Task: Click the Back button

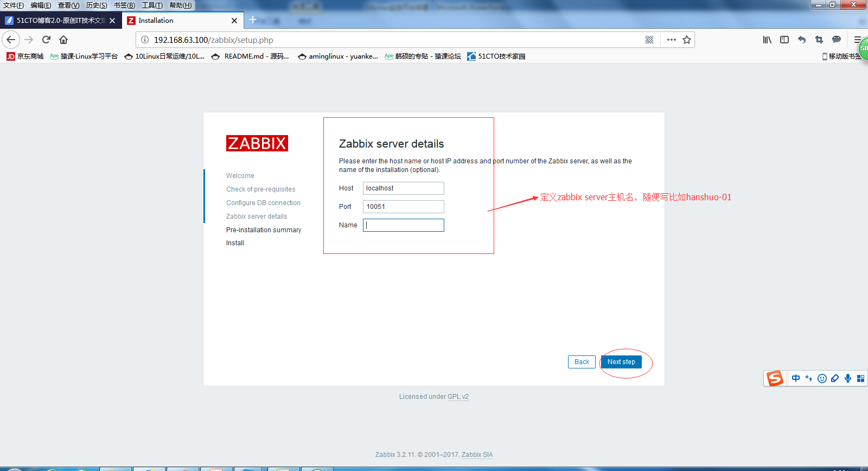Action: [582, 362]
